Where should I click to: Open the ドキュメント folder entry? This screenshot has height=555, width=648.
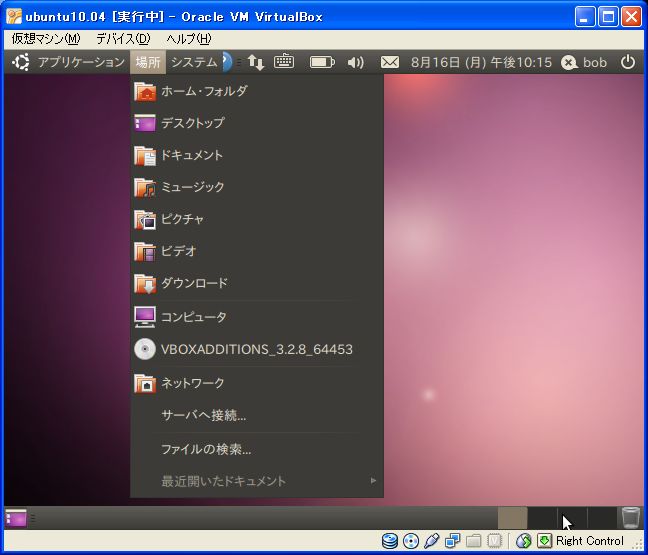(257, 155)
